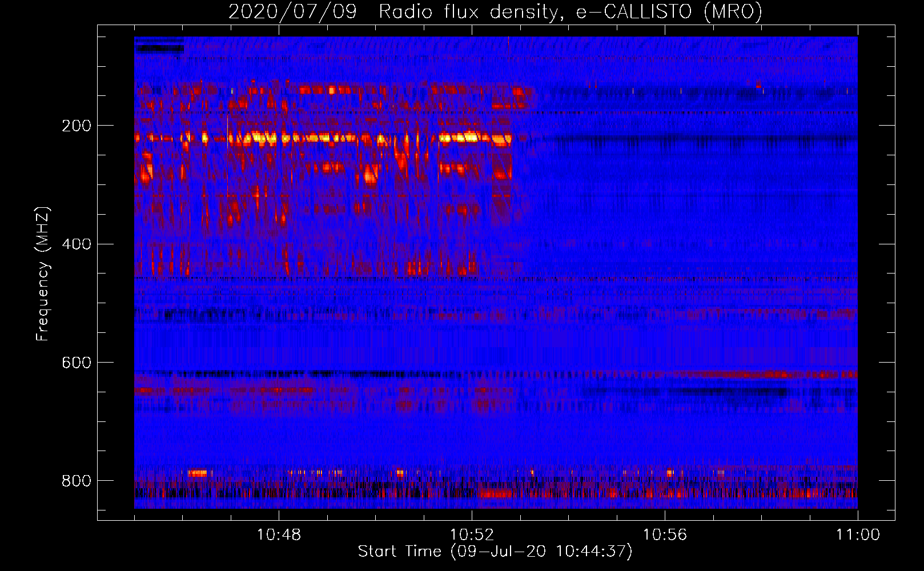
Task: Click the 11:00 time tick label
Action: coord(858,535)
